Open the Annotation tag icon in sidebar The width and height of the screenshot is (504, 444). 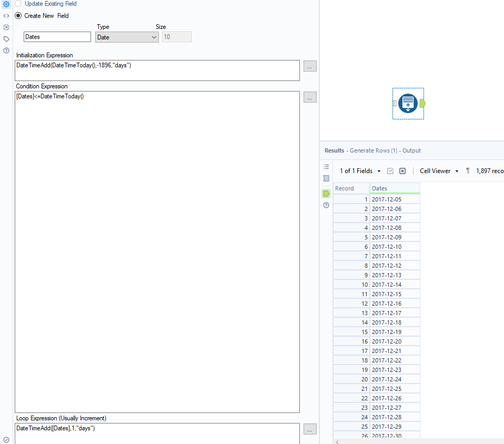(x=6, y=39)
